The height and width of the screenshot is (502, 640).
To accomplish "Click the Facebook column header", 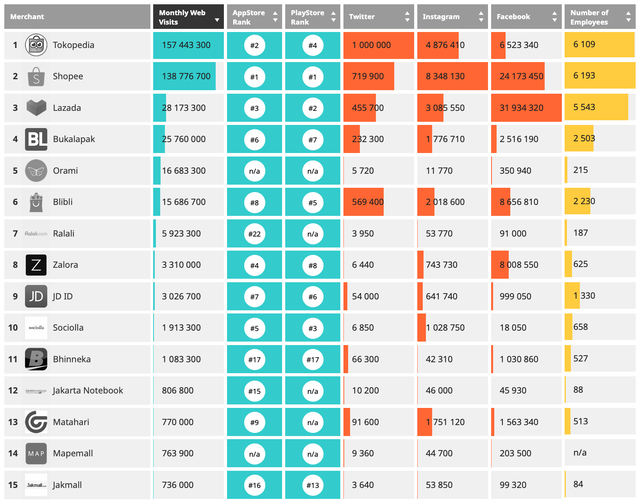I will pos(526,17).
